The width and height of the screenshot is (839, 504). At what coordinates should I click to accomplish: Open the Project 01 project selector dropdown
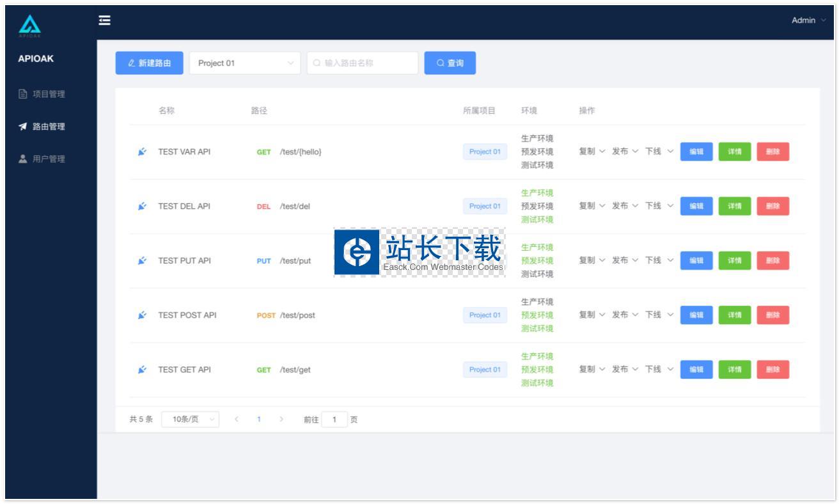[x=244, y=63]
